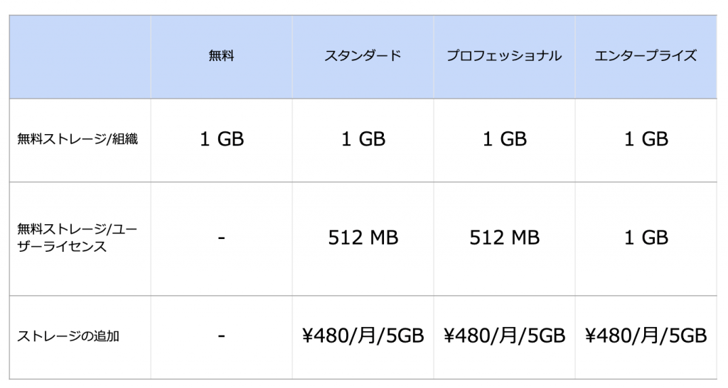Click 1 GB under 無料 column

[x=222, y=139]
